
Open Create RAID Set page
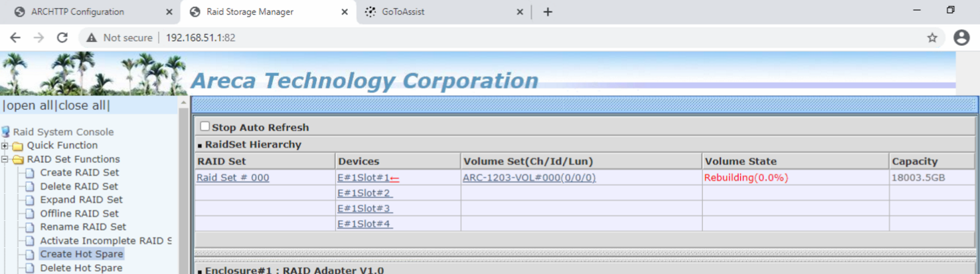(x=79, y=172)
